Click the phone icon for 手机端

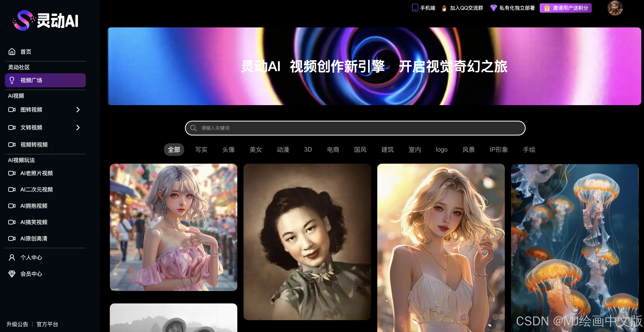(x=415, y=8)
